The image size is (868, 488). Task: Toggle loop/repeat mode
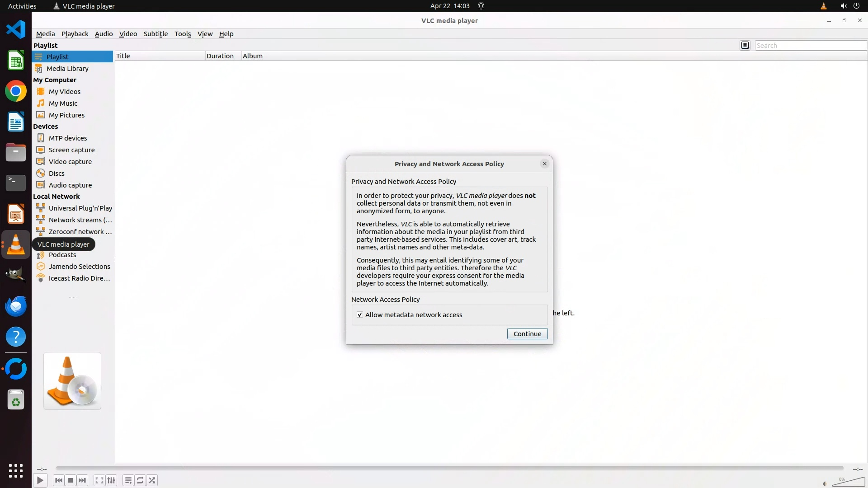(140, 480)
